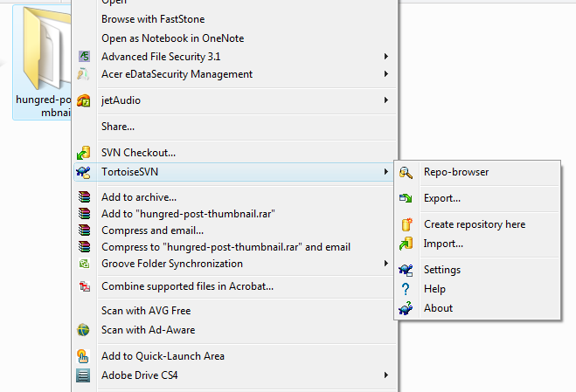The width and height of the screenshot is (576, 392).
Task: Expand the TortoiseSVN submenu arrow
Action: point(386,171)
